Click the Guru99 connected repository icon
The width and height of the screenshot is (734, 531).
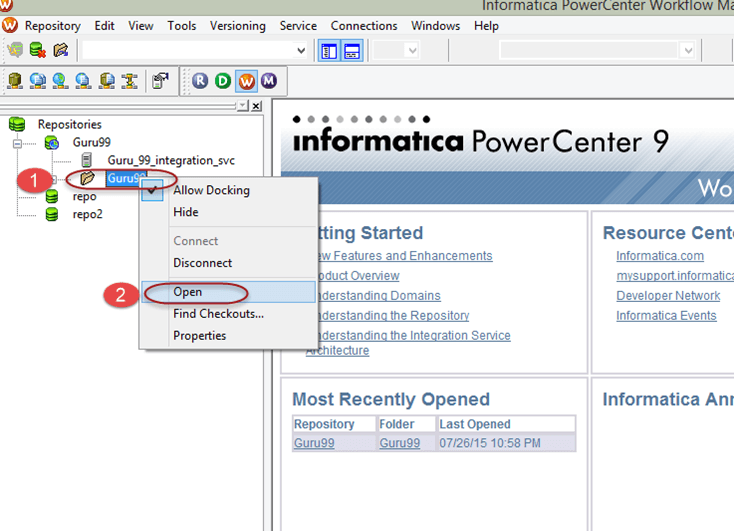pyautogui.click(x=51, y=142)
